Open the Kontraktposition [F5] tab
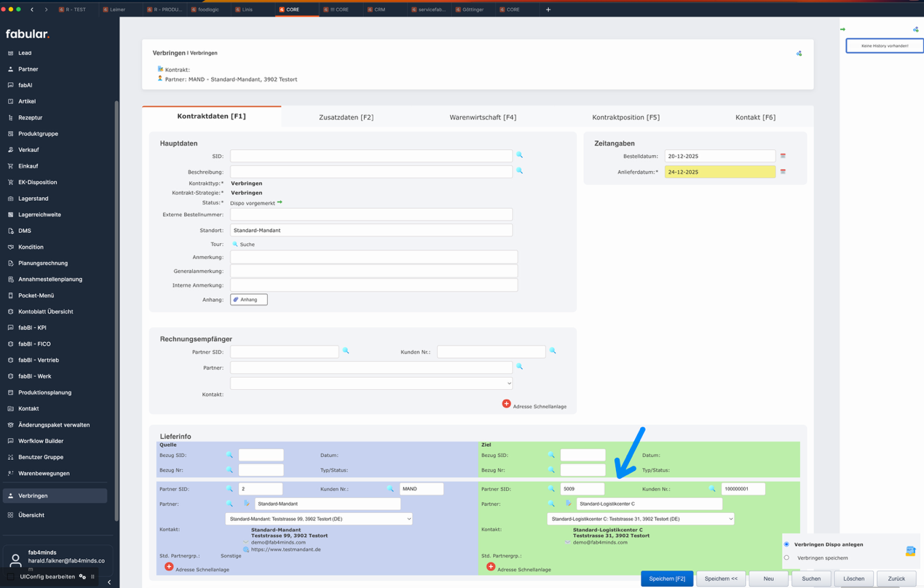The image size is (924, 588). click(625, 117)
